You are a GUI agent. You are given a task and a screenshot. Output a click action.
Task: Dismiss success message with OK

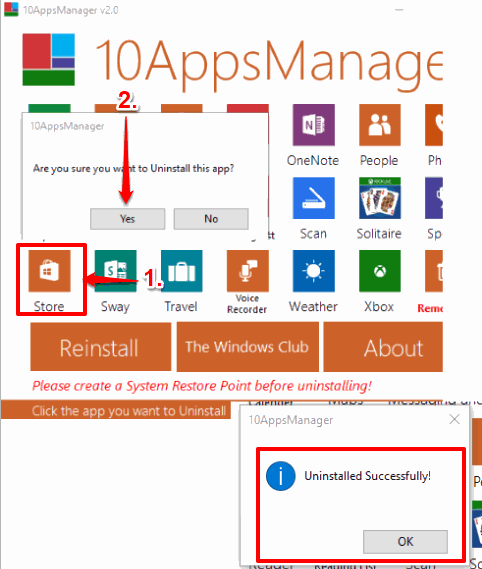point(405,541)
